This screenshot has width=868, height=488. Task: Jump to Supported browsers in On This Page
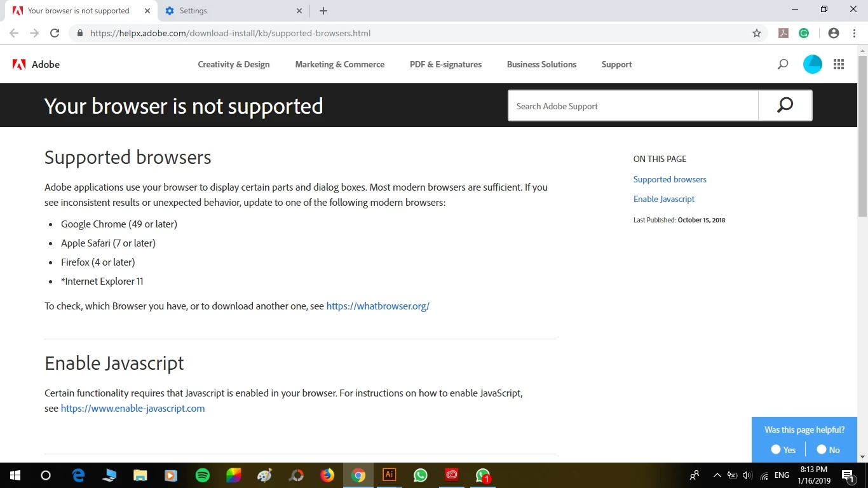670,179
